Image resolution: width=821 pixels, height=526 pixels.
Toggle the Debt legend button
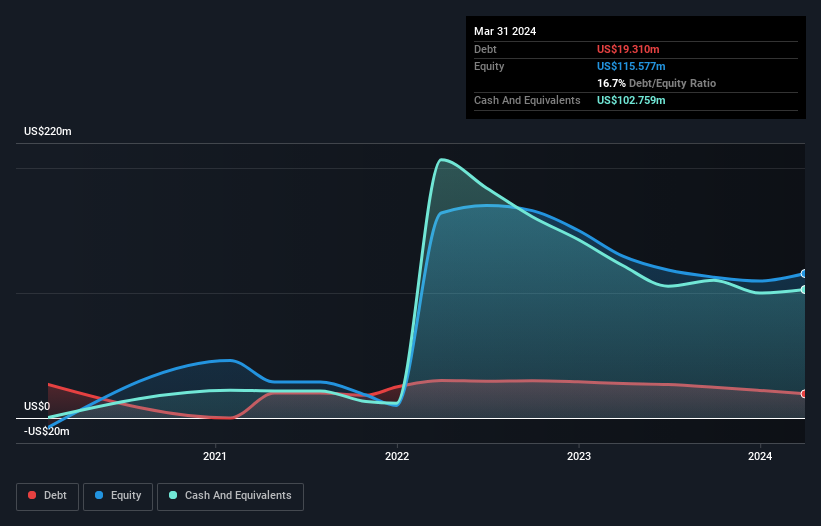[47, 496]
